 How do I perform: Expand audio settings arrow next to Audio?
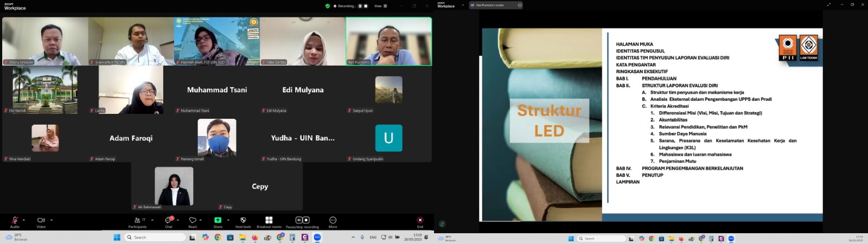tap(23, 220)
